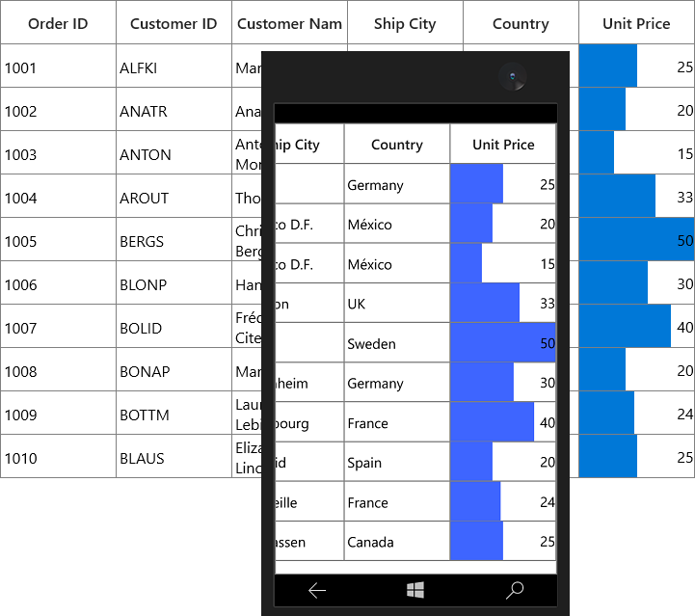Image resolution: width=695 pixels, height=616 pixels.
Task: Select the Sweden country cell on phone
Action: click(397, 342)
